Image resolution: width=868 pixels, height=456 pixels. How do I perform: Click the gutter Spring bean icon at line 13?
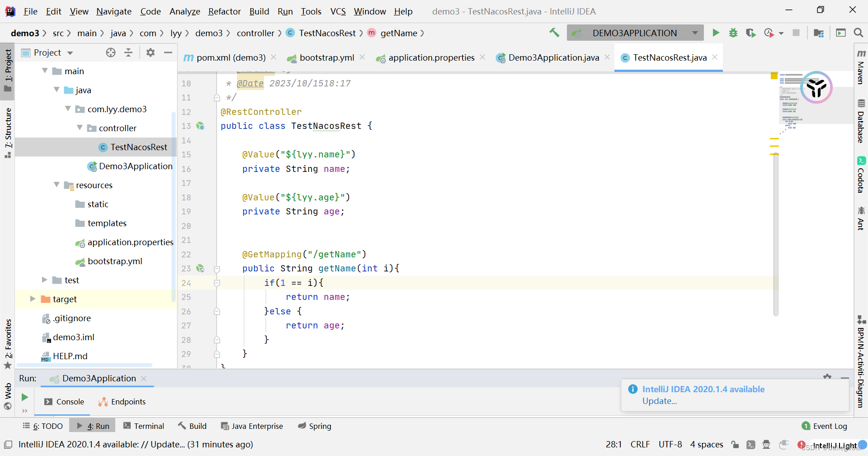pyautogui.click(x=200, y=126)
